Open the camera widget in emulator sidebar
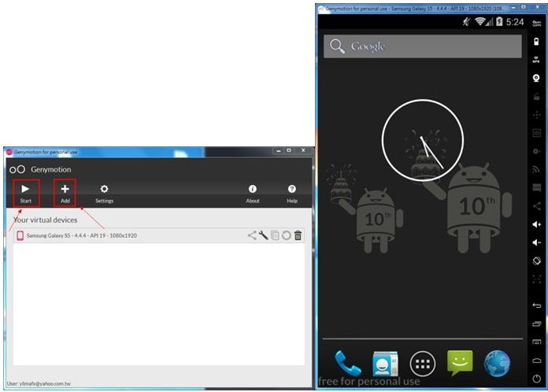The width and height of the screenshot is (548, 392). point(536,78)
